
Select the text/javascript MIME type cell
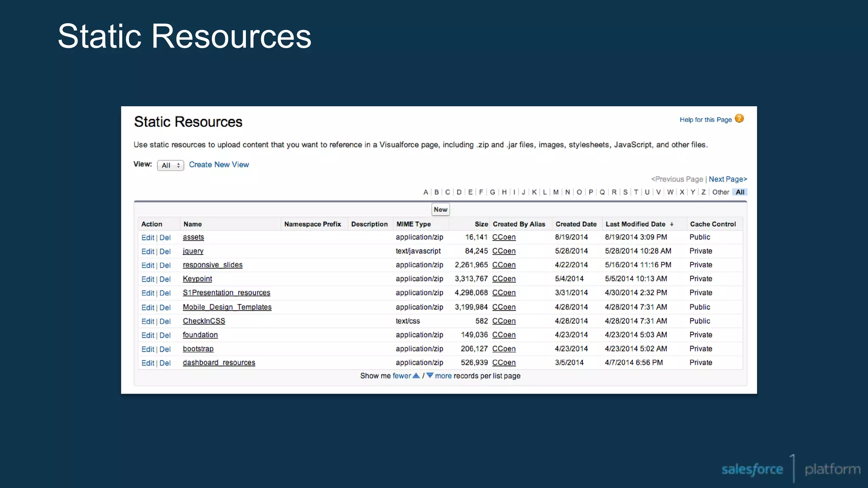418,251
